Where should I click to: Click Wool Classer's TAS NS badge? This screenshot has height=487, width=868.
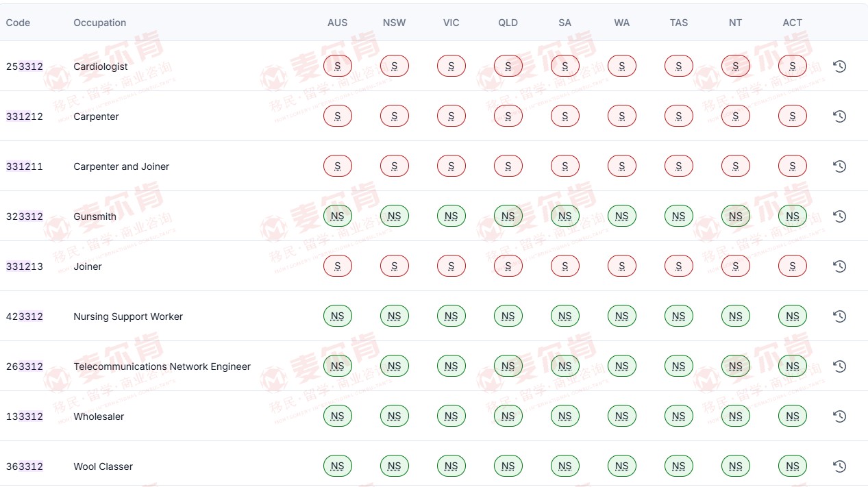click(678, 466)
